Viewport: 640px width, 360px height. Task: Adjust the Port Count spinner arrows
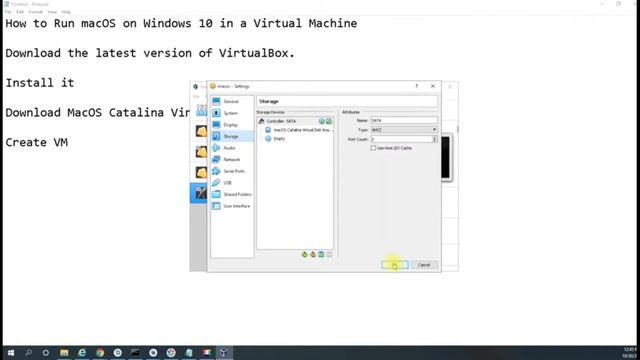(x=434, y=139)
